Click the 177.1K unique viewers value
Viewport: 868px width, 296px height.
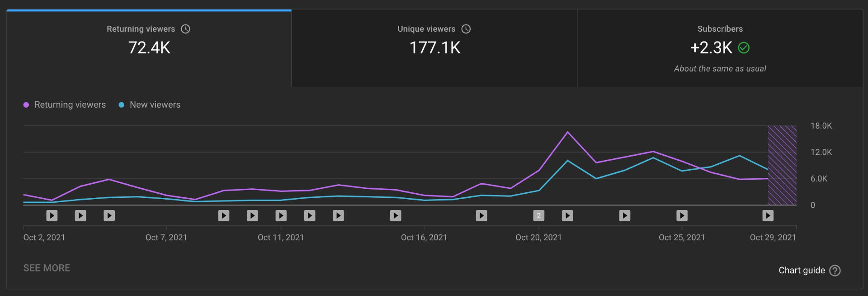point(434,48)
